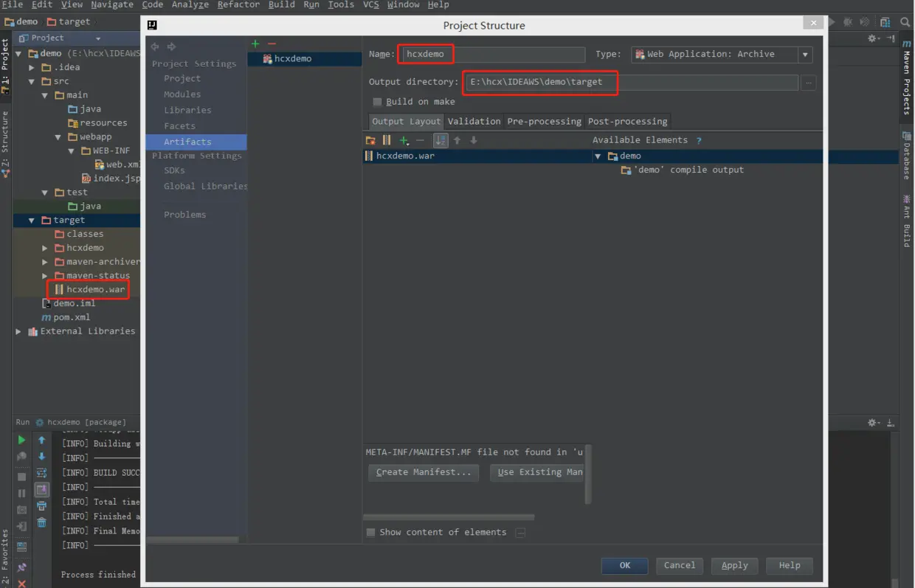
Task: Select Facets in settings list
Action: coord(180,127)
